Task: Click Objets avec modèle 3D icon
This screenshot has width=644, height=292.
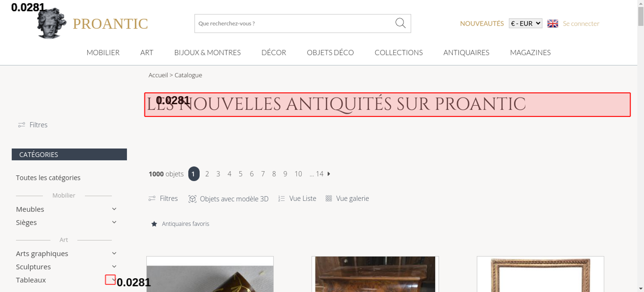Action: (192, 199)
